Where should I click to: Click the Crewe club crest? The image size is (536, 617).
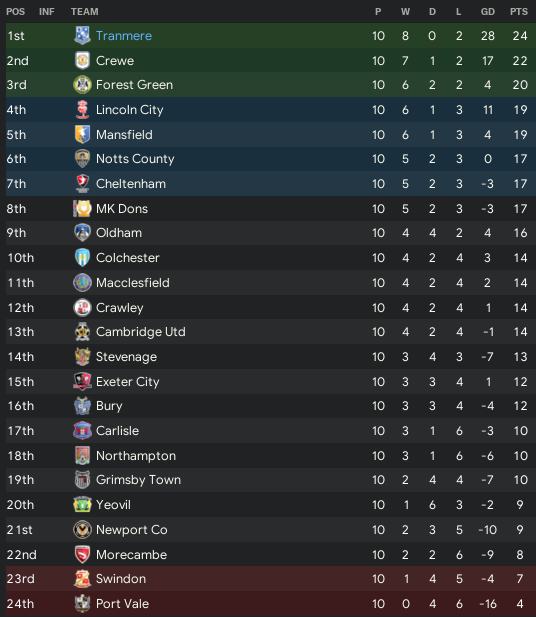(82, 61)
